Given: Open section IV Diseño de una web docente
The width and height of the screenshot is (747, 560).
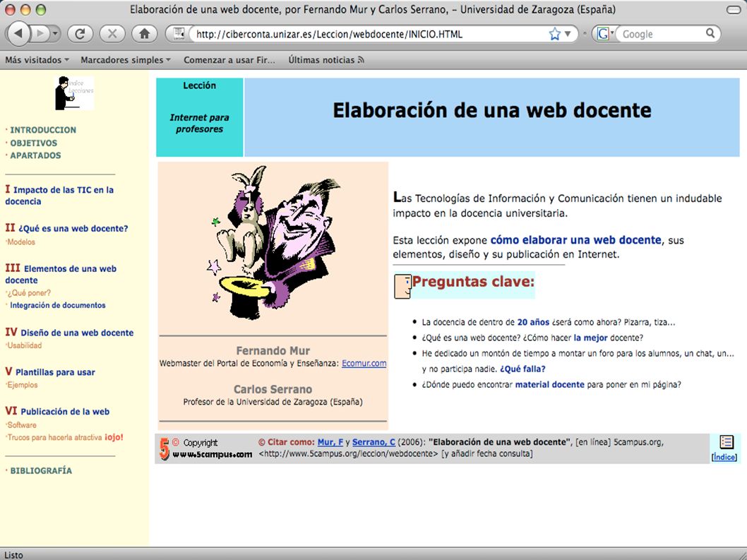Looking at the screenshot, I should pos(70,333).
